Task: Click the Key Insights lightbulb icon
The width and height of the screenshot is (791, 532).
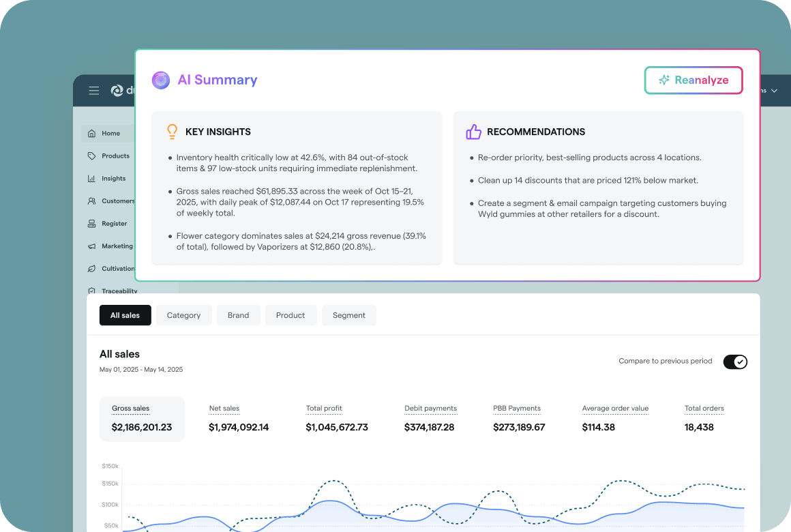Action: coord(172,132)
